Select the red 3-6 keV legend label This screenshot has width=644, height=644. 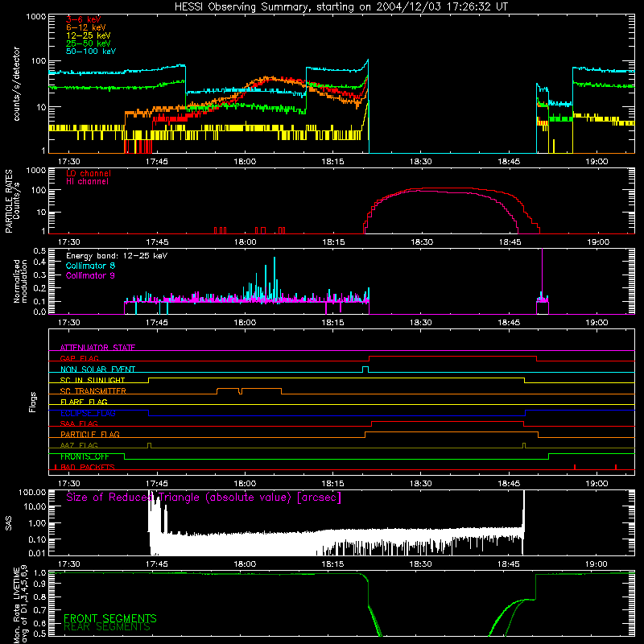click(83, 19)
